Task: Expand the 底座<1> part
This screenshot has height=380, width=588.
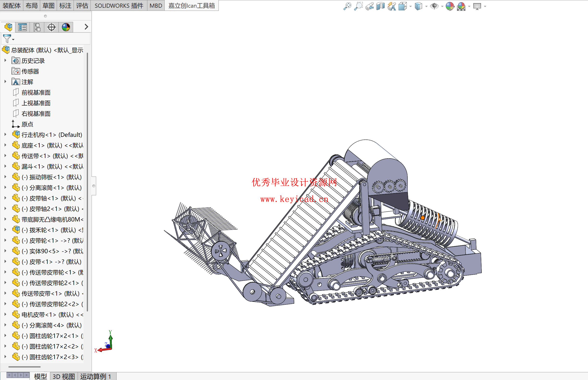Action: point(5,145)
